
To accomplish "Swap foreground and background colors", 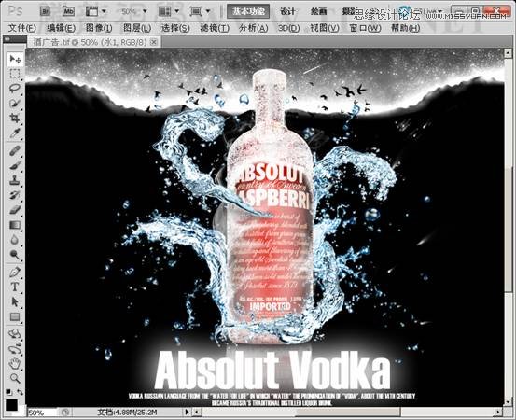I will click(x=21, y=392).
